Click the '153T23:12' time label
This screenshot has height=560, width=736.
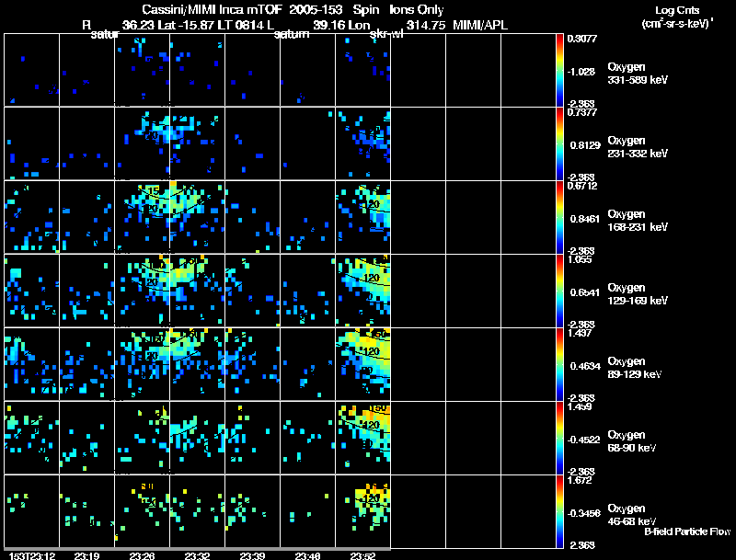click(x=32, y=555)
